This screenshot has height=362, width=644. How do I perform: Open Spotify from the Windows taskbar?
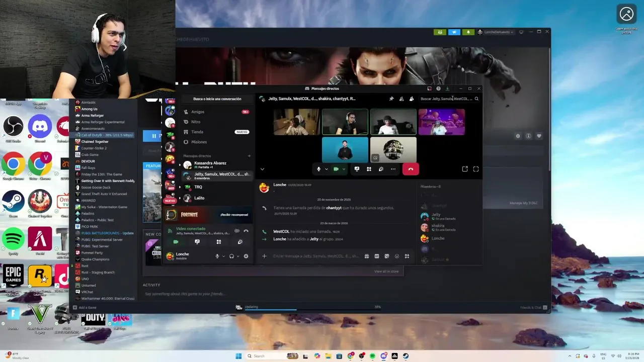pos(372,356)
